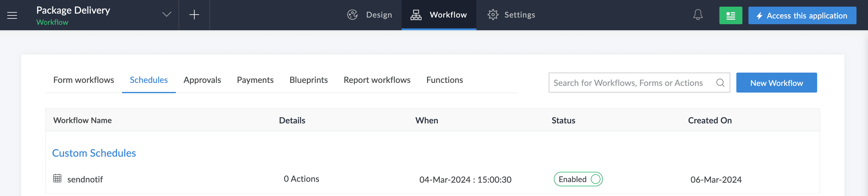Image resolution: width=868 pixels, height=196 pixels.
Task: Switch to Blueprints tab
Action: pyautogui.click(x=308, y=80)
